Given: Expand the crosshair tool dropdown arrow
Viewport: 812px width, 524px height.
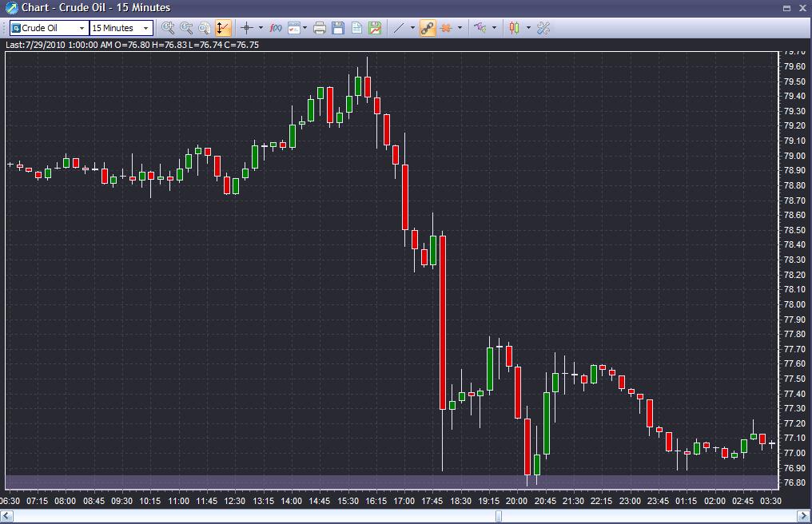Looking at the screenshot, I should pyautogui.click(x=261, y=28).
